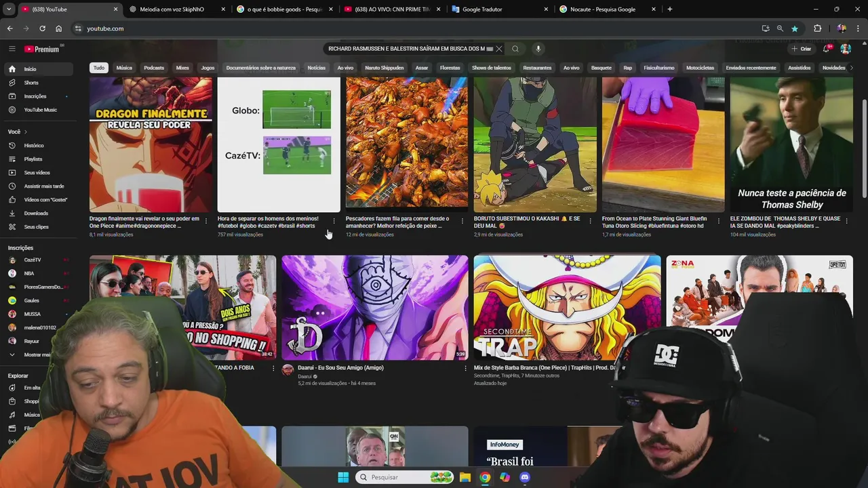The width and height of the screenshot is (868, 488).
Task: Open more options for Globo CazéTV short
Action: pyautogui.click(x=334, y=221)
